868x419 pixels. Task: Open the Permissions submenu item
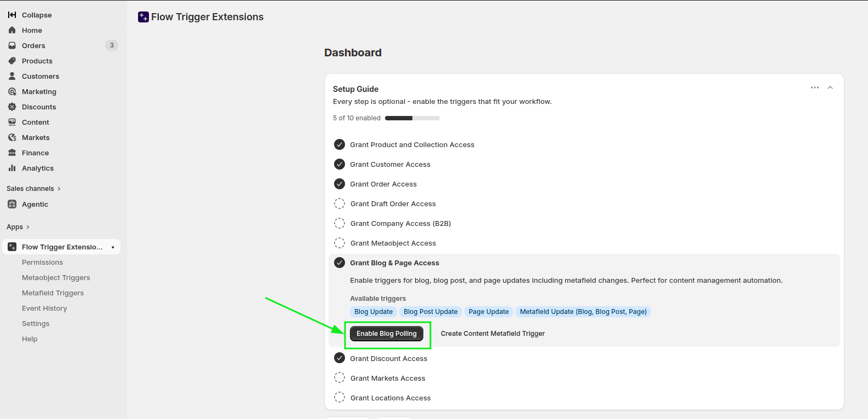[x=42, y=263]
